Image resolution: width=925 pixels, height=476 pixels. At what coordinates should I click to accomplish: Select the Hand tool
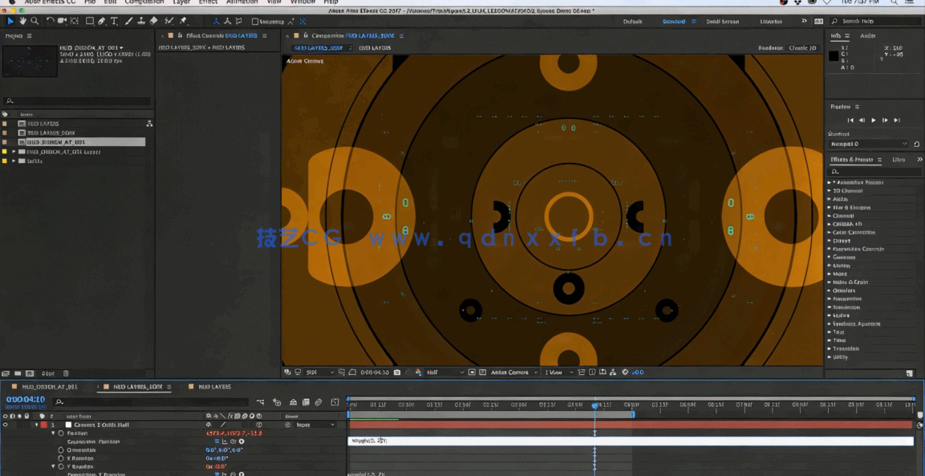[x=23, y=21]
